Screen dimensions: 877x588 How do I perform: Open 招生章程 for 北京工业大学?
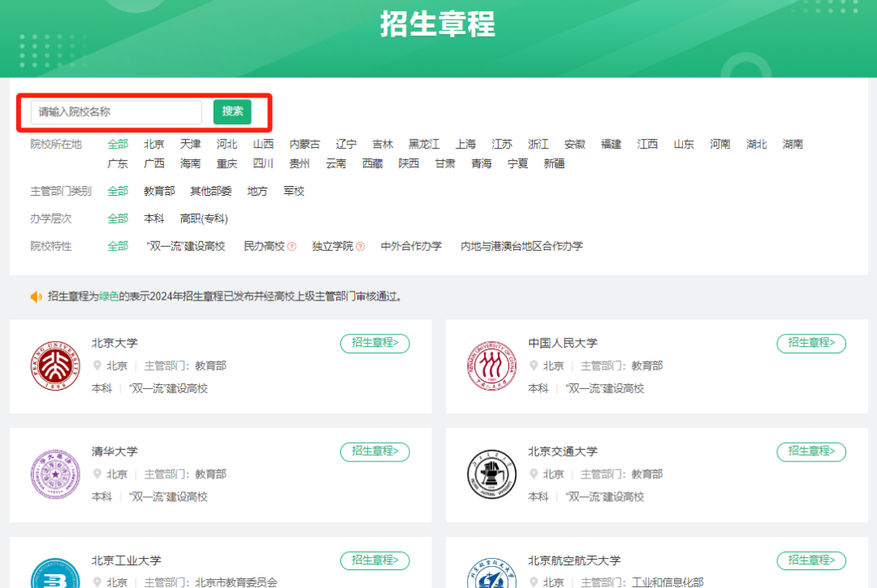[374, 560]
